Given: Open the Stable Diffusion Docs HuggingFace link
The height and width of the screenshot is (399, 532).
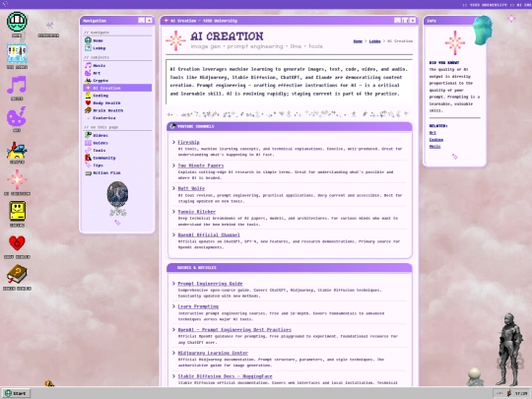Looking at the screenshot, I should [x=225, y=376].
